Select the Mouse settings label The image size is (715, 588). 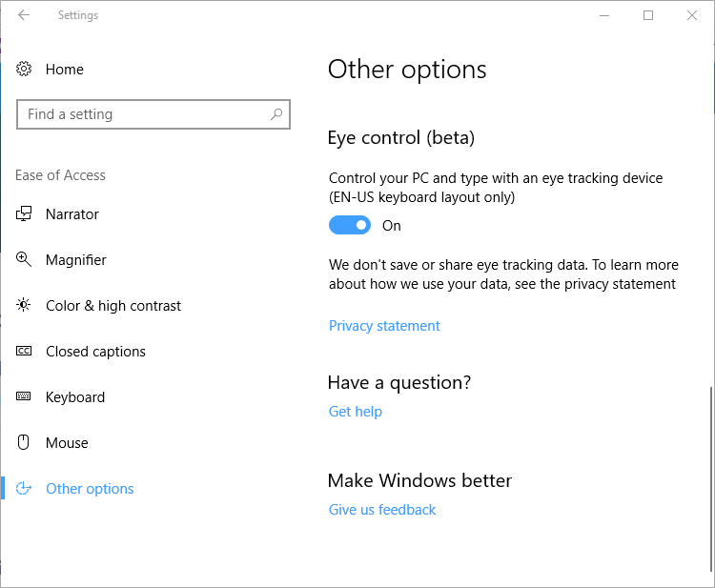tap(67, 443)
